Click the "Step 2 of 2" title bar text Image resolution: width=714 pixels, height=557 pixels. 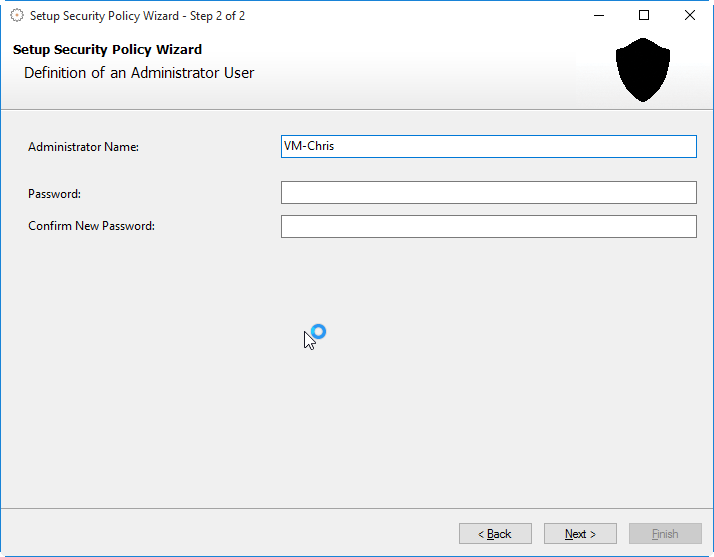point(210,16)
